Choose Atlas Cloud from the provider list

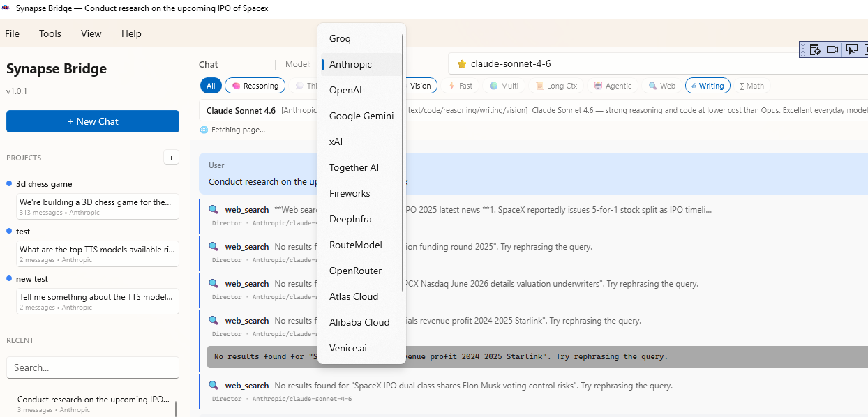tap(360, 296)
